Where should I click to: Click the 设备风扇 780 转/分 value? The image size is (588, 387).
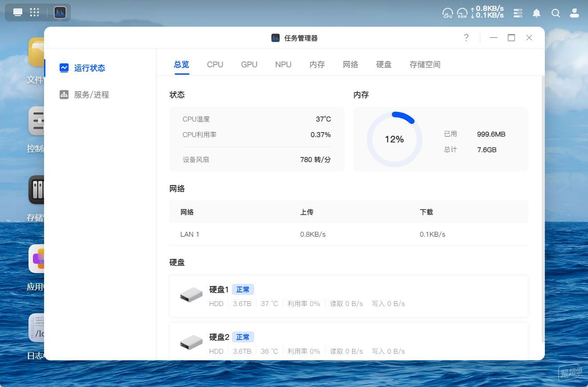316,159
